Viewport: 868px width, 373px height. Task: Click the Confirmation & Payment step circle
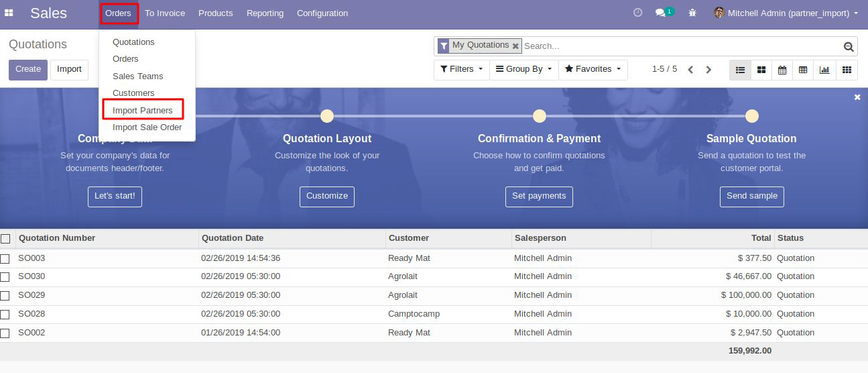[539, 116]
